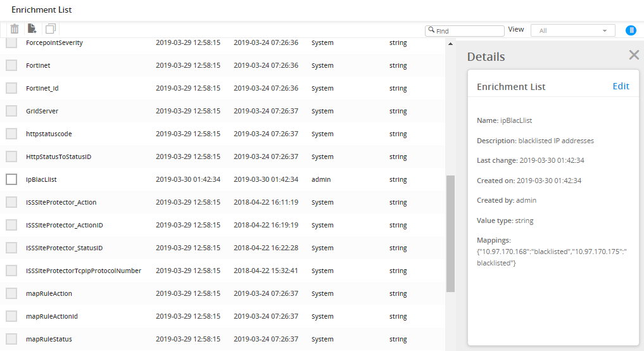Select the ISSSiteProtector_StatusID list name
This screenshot has width=644, height=351.
pyautogui.click(x=64, y=248)
